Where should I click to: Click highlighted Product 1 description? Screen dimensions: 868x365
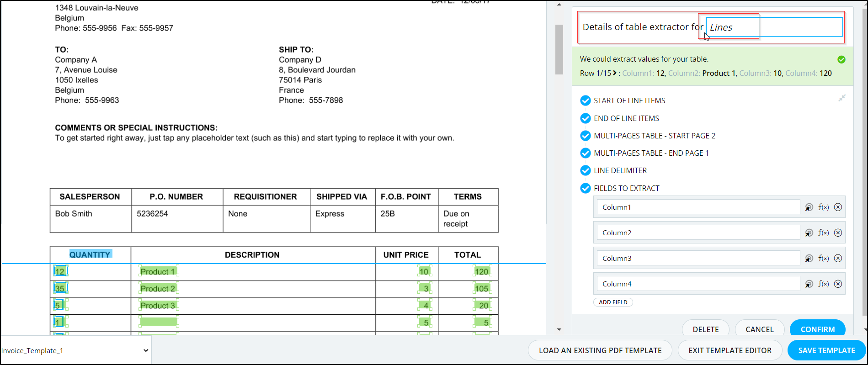click(x=158, y=272)
